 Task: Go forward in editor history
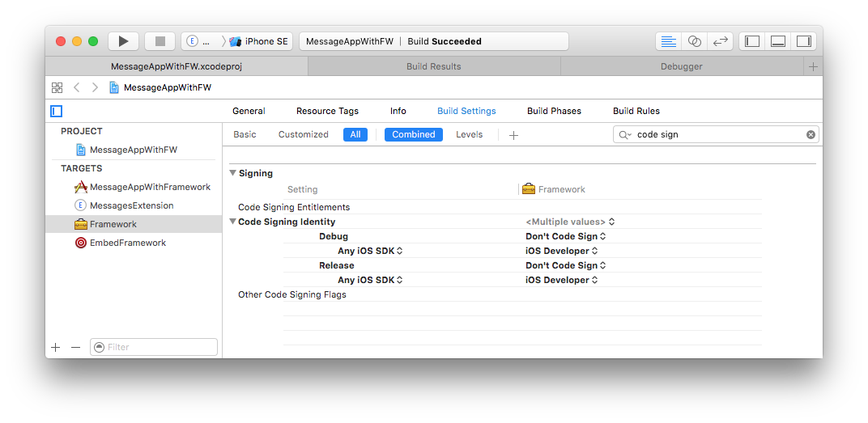click(x=96, y=87)
